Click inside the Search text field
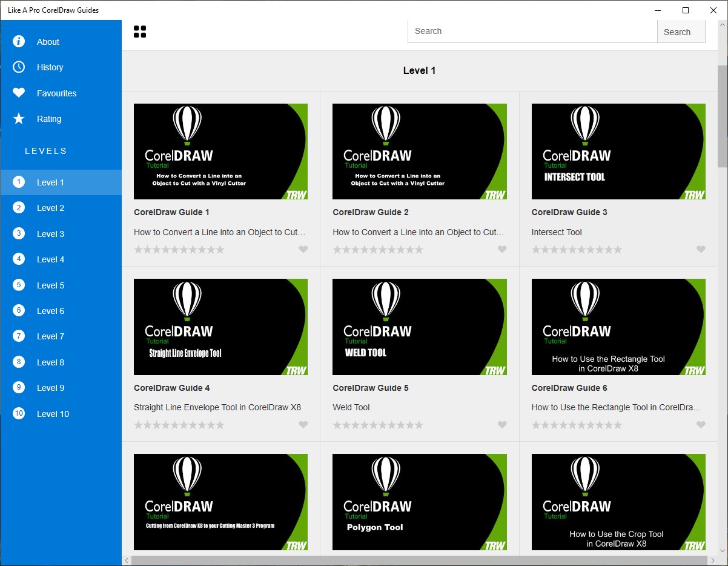Screen dimensions: 728x566 [x=532, y=32]
